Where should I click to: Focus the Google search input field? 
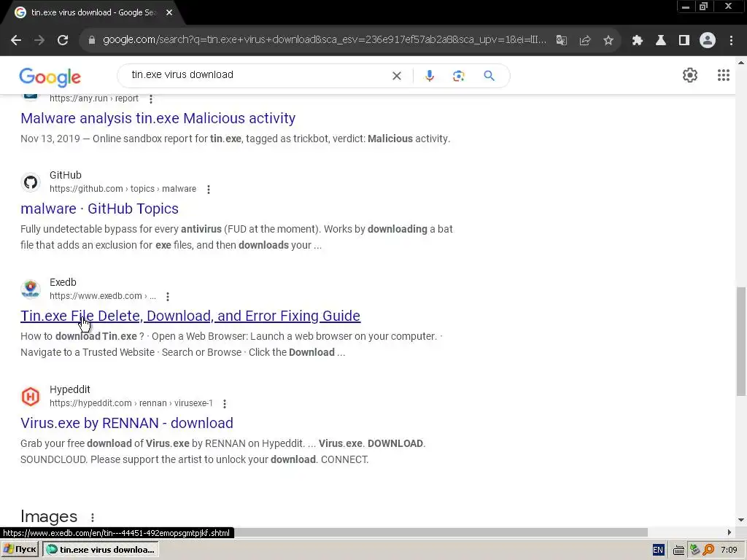click(258, 75)
